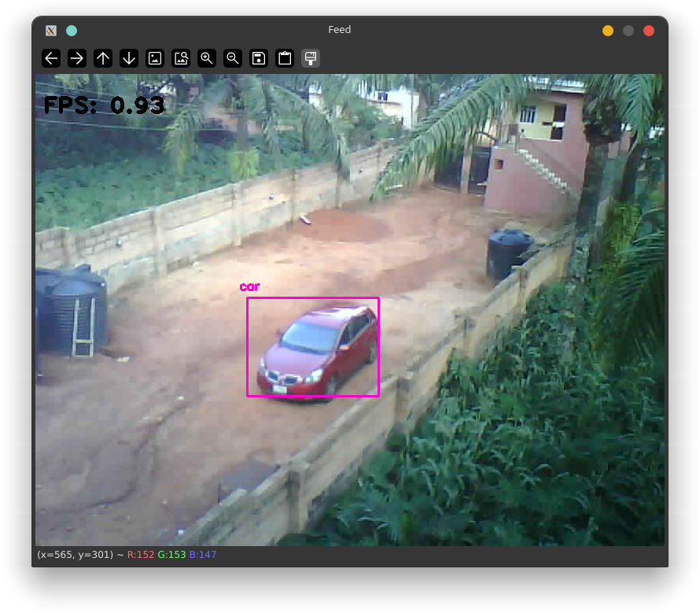700x613 pixels.
Task: Copy the frame using the clipboard icon
Action: (284, 57)
